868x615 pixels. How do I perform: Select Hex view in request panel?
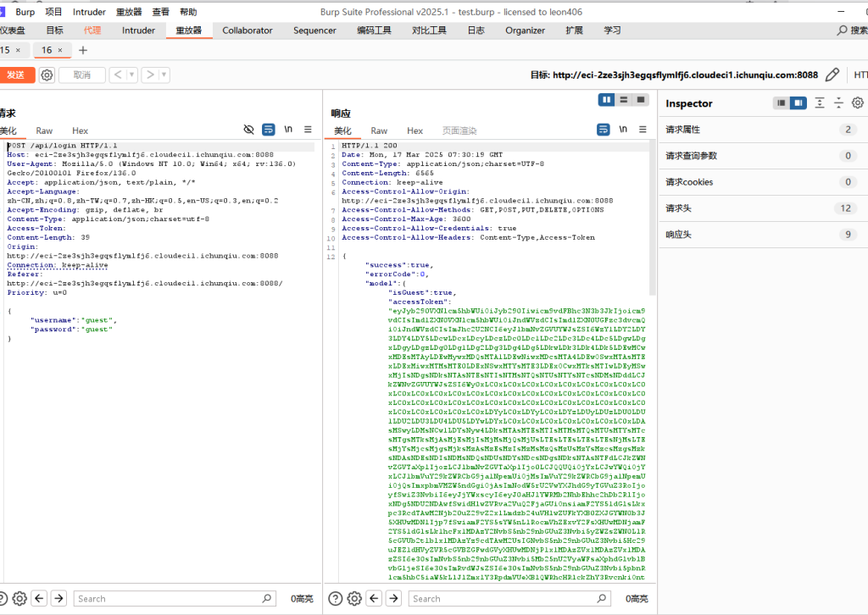(x=80, y=131)
